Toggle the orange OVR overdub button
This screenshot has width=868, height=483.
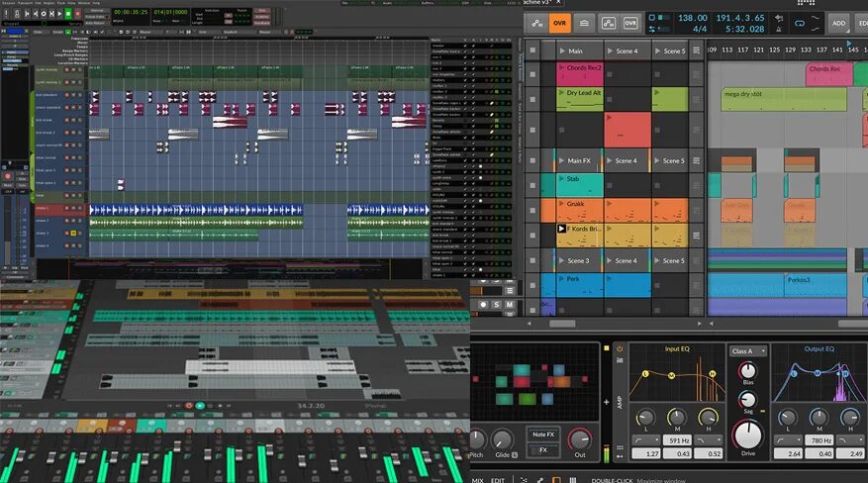[x=559, y=23]
